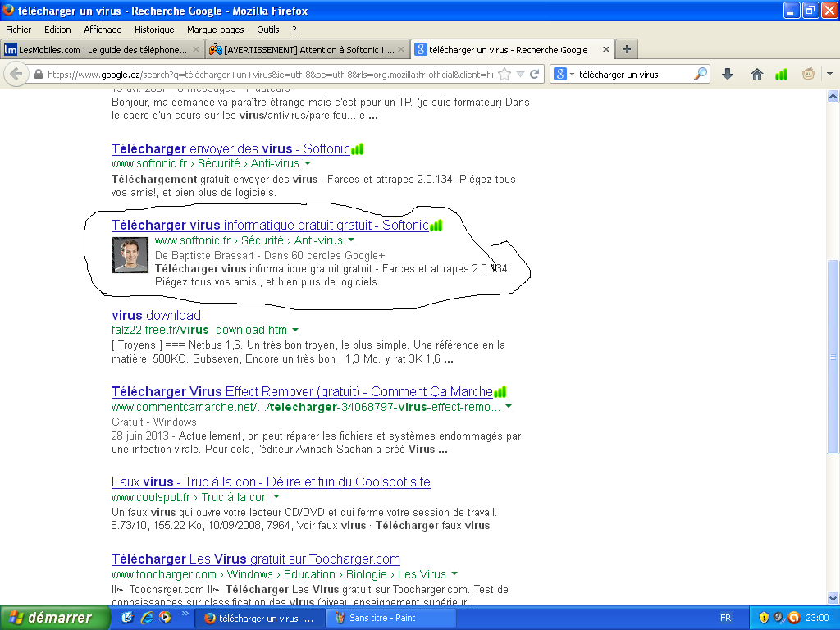The width and height of the screenshot is (840, 630).
Task: Close the AVERTISSEMENT Attention à Softonic tab
Action: [x=400, y=50]
